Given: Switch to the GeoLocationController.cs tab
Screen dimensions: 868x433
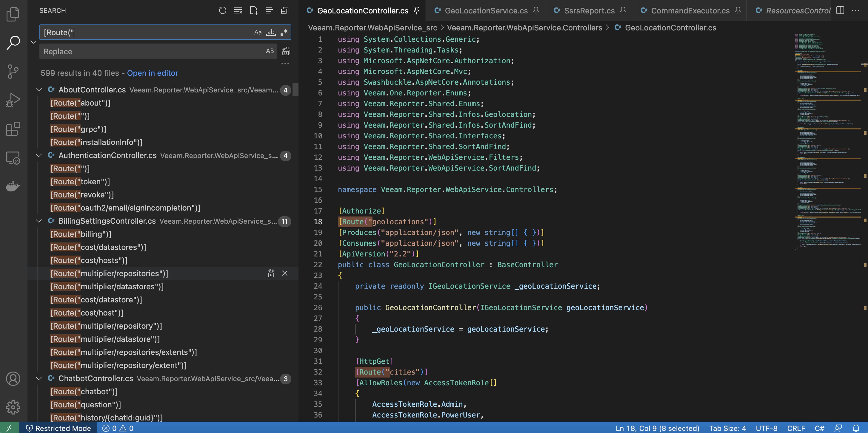Looking at the screenshot, I should point(363,11).
